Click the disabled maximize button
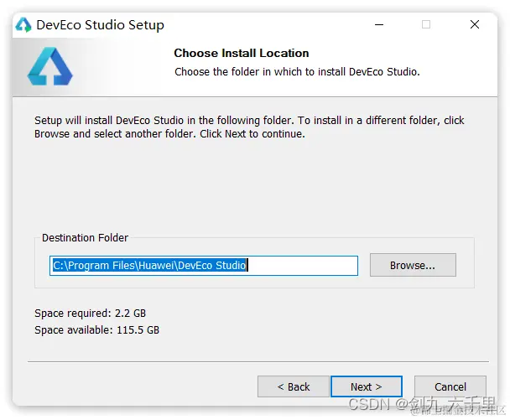The width and height of the screenshot is (510, 420). [x=426, y=24]
